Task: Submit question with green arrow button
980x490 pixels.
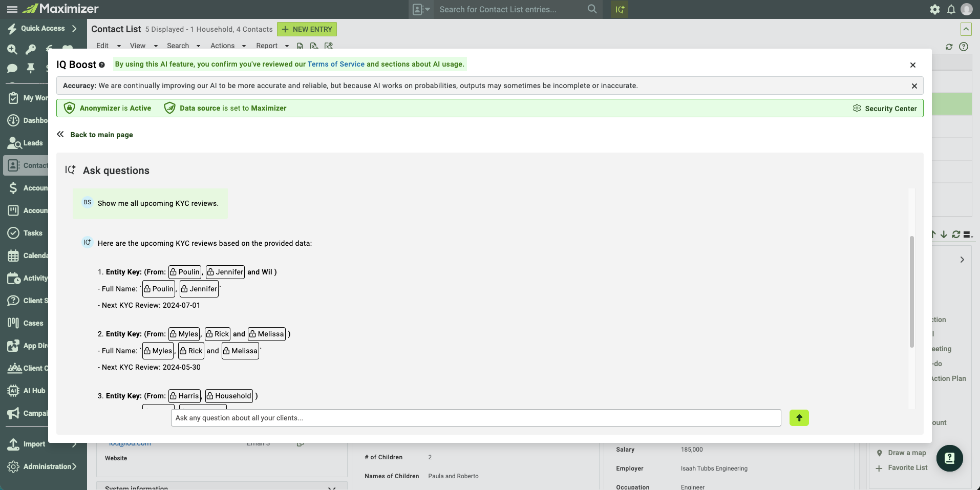Action: [x=799, y=418]
